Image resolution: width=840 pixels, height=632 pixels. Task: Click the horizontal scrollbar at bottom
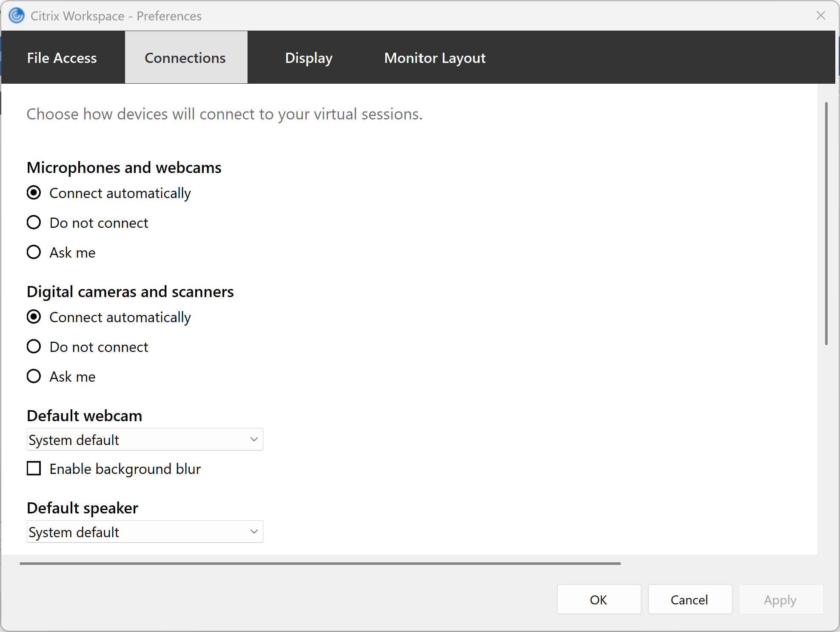pos(320,564)
